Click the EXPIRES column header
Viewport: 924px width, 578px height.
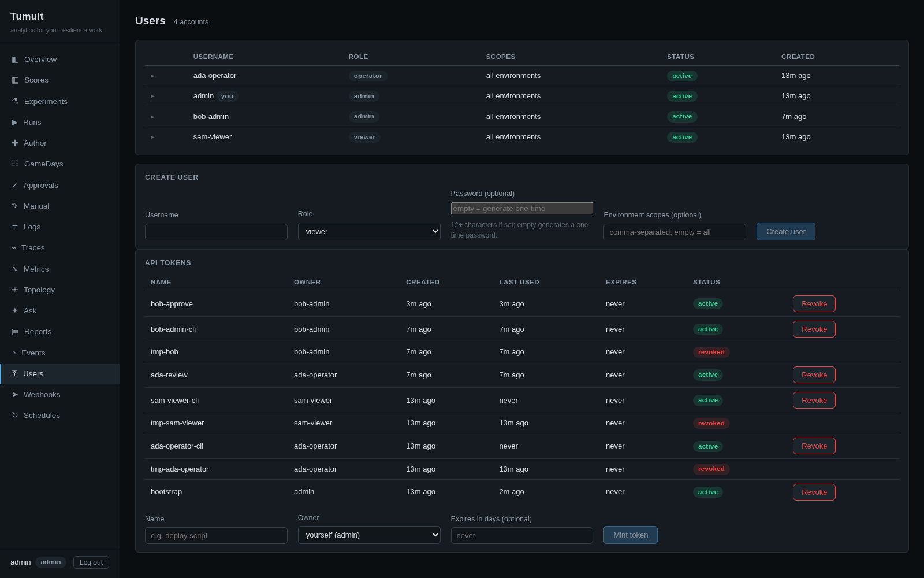[621, 282]
